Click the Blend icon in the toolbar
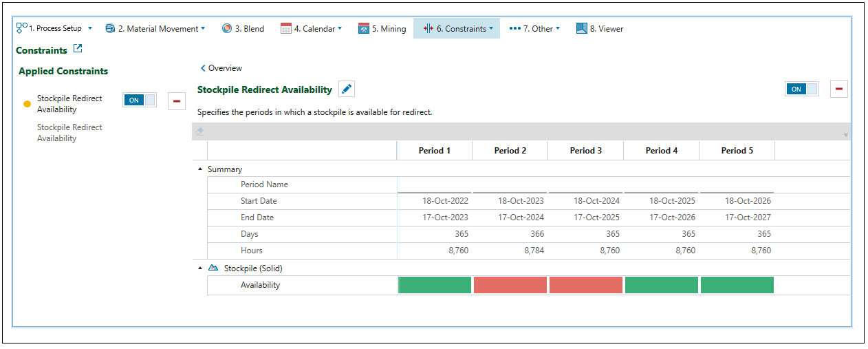The image size is (868, 349). [x=227, y=29]
